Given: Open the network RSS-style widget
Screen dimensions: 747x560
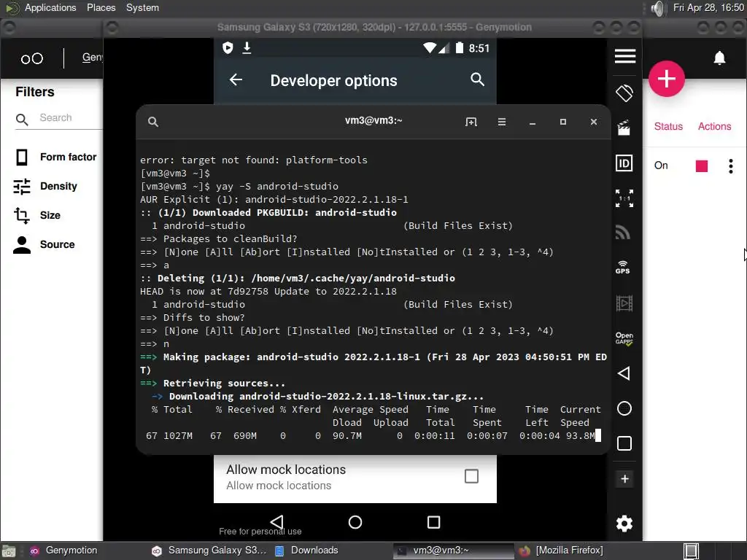Looking at the screenshot, I should click(x=623, y=232).
